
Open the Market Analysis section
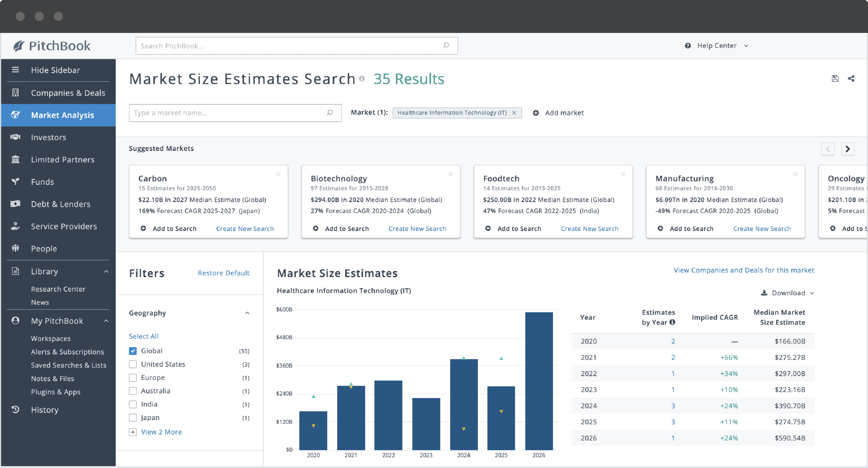coord(62,115)
